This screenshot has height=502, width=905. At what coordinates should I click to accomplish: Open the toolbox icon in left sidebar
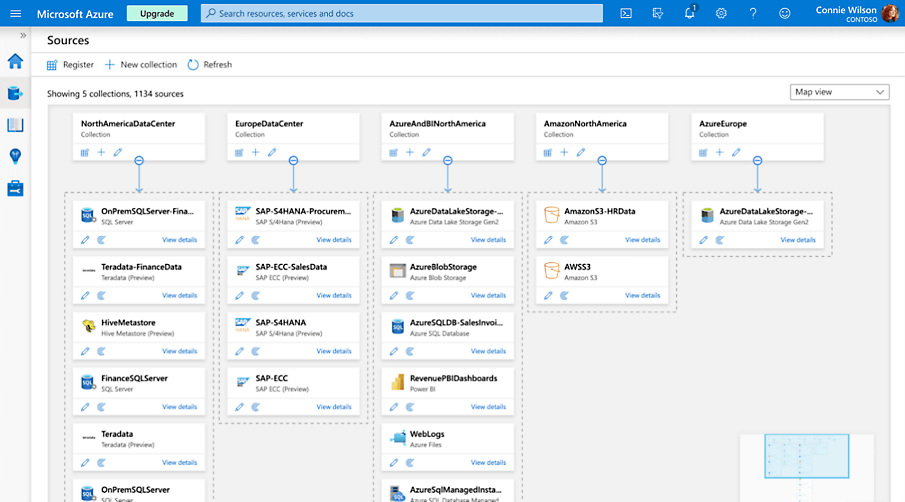tap(15, 188)
